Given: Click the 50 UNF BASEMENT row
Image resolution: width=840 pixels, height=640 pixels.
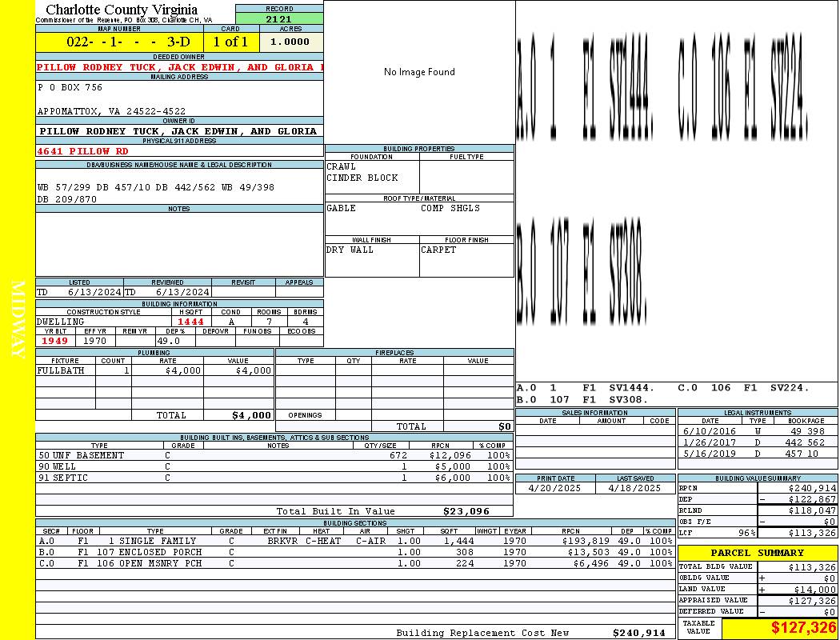Looking at the screenshot, I should (274, 455).
